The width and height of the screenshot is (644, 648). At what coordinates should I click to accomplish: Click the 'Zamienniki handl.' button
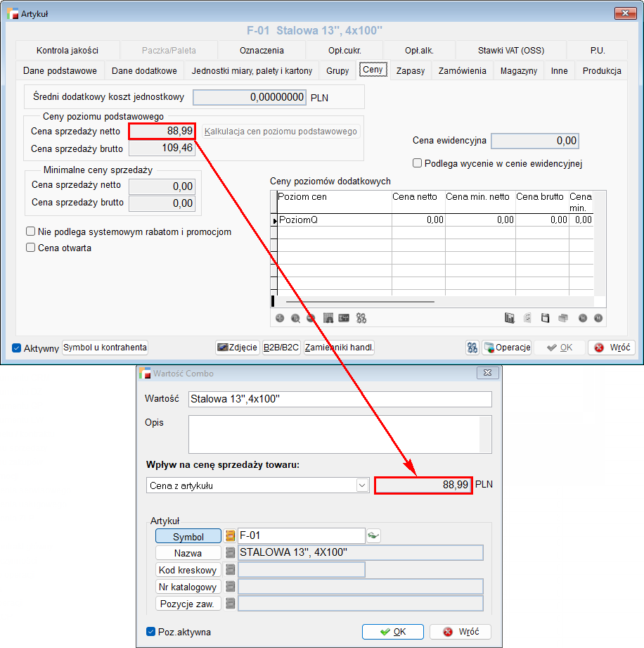coord(339,348)
